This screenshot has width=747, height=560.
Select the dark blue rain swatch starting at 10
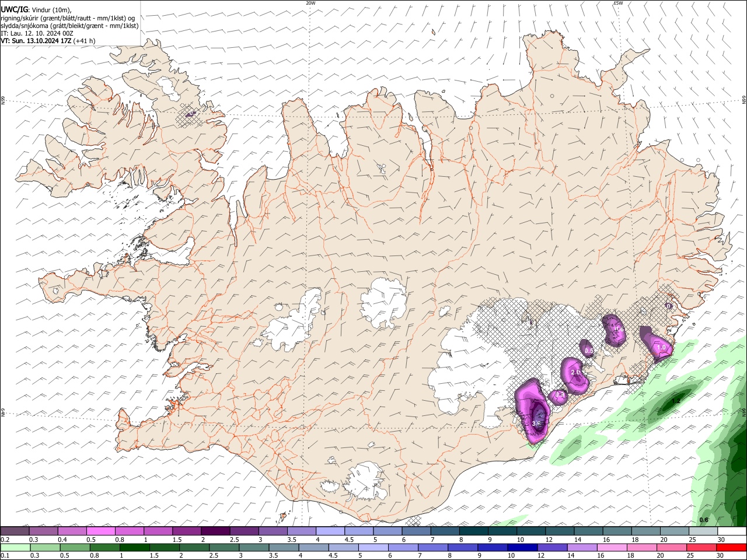523,547
